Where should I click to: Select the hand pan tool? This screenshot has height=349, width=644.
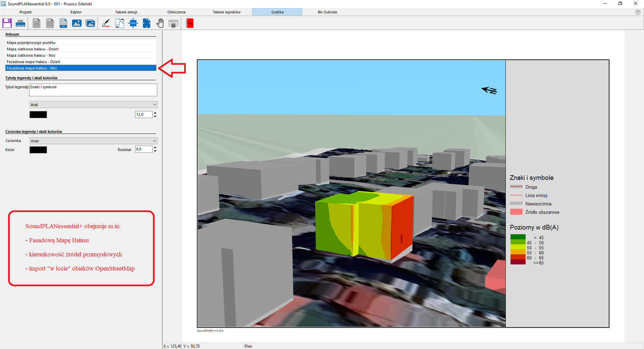tap(160, 23)
